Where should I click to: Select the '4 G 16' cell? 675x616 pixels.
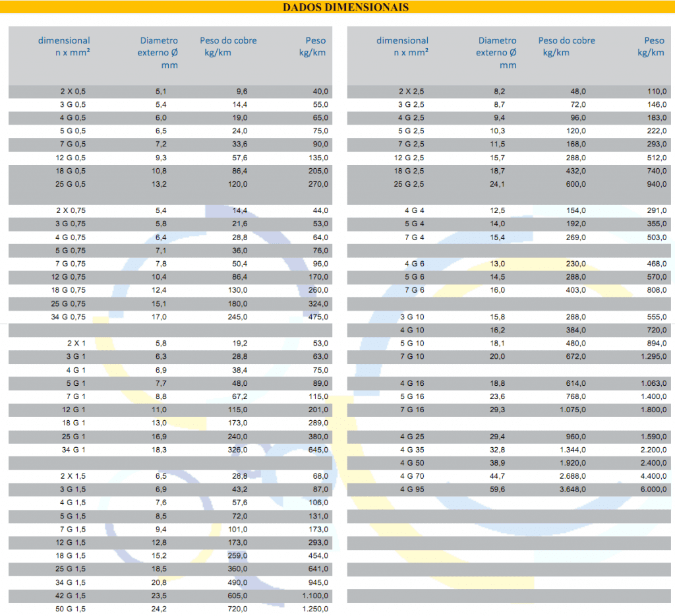click(412, 383)
